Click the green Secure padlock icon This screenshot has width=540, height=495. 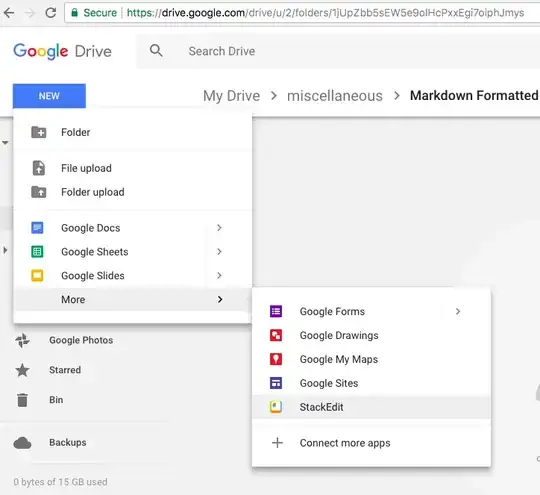coord(74,13)
